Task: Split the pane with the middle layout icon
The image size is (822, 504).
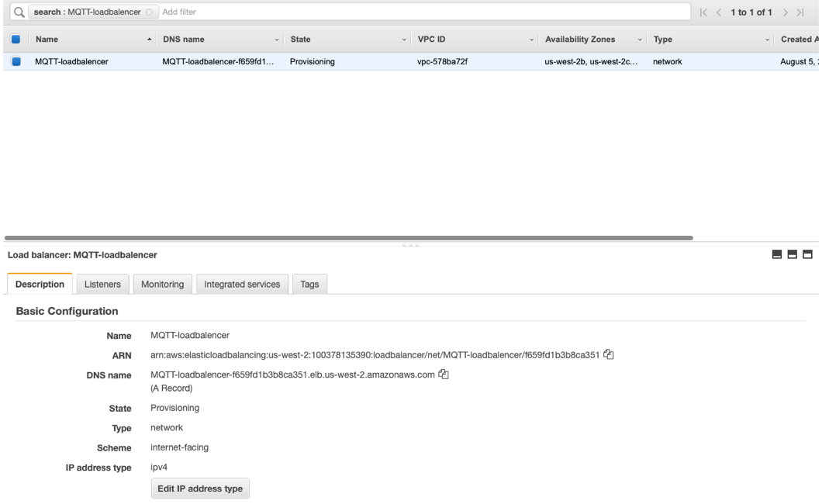Action: coord(792,254)
